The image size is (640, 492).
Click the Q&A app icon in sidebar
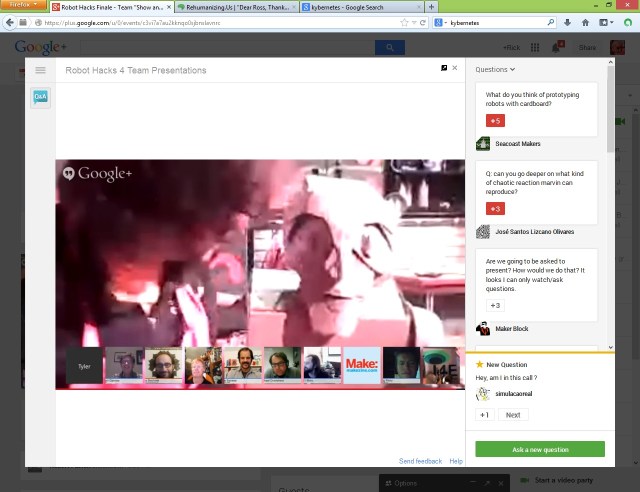[40, 97]
